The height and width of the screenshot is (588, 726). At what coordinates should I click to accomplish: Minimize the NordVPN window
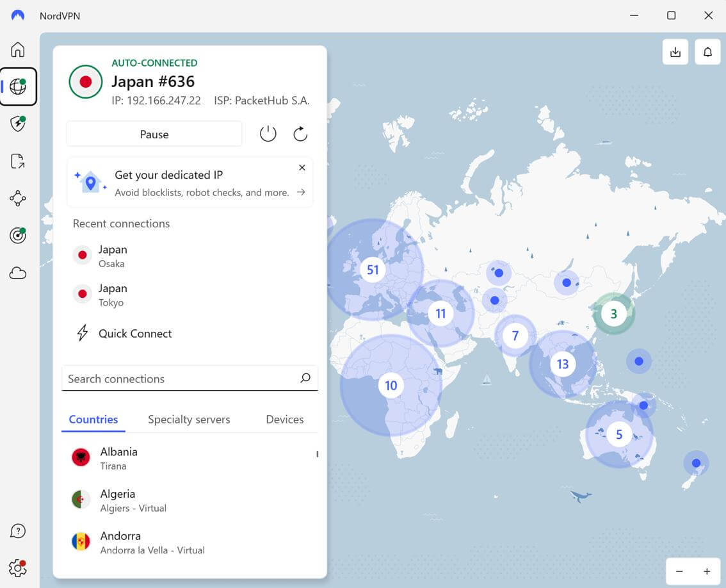pyautogui.click(x=634, y=15)
